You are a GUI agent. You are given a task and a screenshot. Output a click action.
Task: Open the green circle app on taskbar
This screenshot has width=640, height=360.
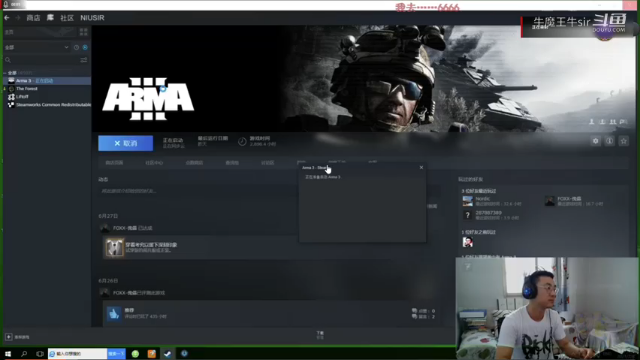coord(135,354)
